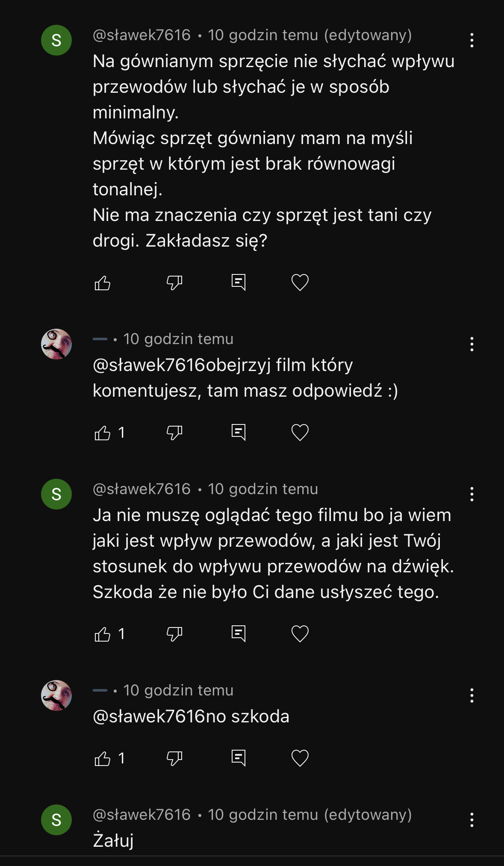Like the comment about "gównianym sprzęcie"
The image size is (504, 866).
click(103, 283)
